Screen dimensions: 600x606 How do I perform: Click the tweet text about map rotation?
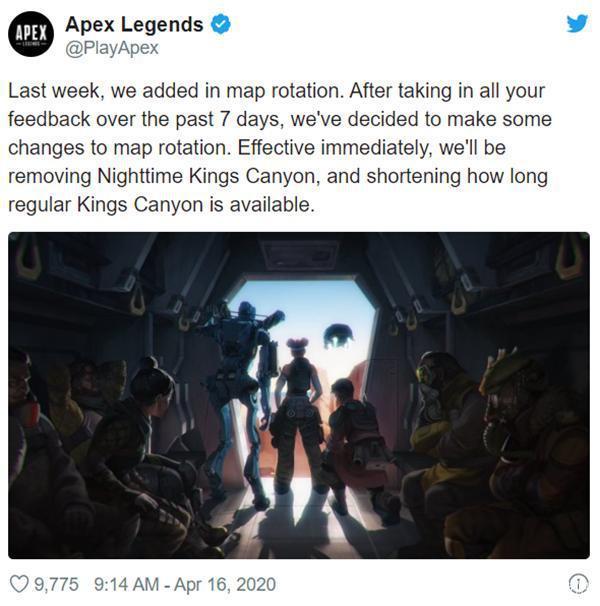point(279,148)
